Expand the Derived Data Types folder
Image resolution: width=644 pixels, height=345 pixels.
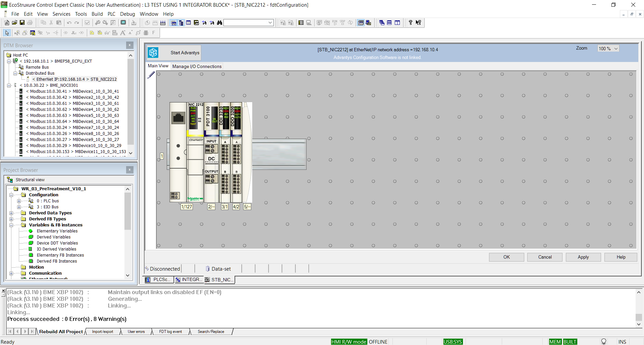tap(11, 213)
